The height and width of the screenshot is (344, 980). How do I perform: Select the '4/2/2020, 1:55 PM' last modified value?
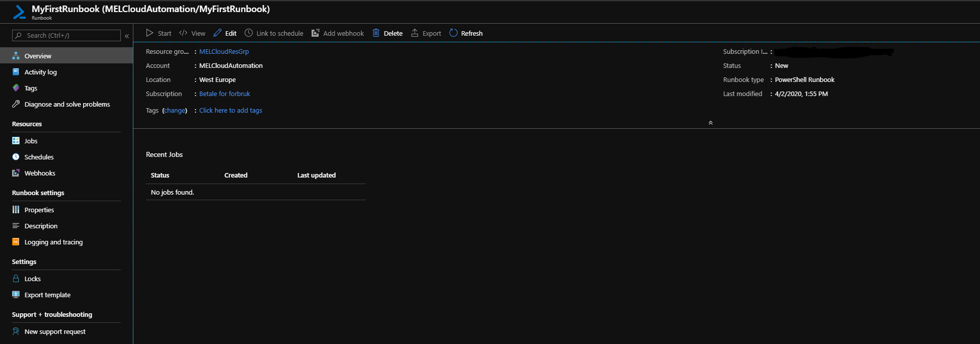(801, 94)
